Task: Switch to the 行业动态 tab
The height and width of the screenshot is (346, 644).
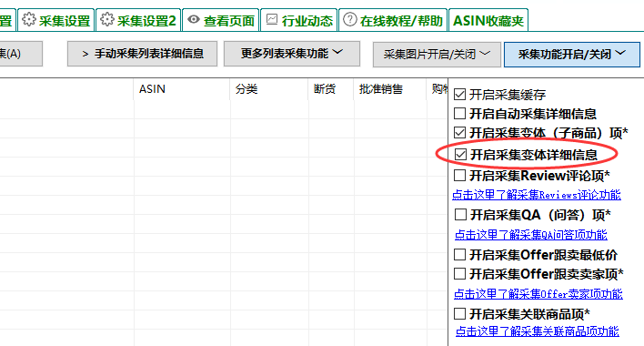Action: click(x=299, y=20)
